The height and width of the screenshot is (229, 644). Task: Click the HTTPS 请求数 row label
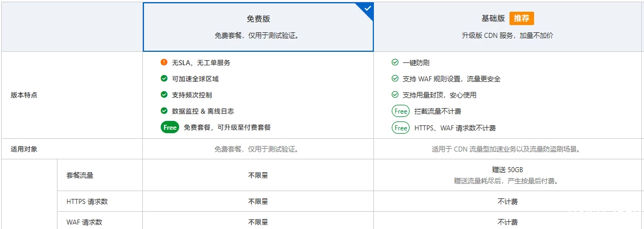[87, 202]
